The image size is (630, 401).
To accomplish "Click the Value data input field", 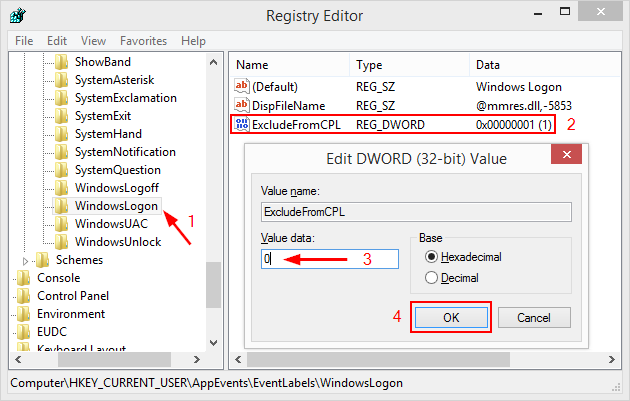I will [328, 259].
